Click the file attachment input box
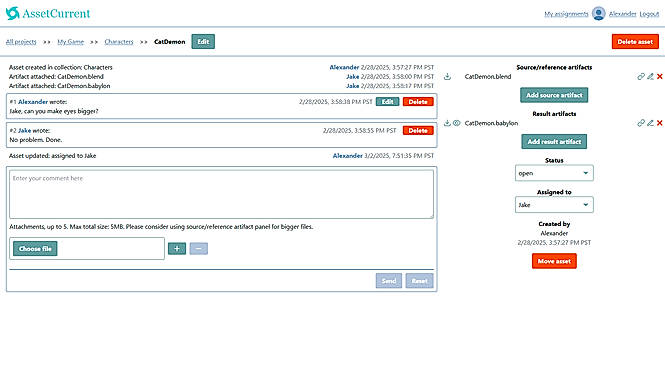Viewport: 665px width, 368px height. (87, 248)
